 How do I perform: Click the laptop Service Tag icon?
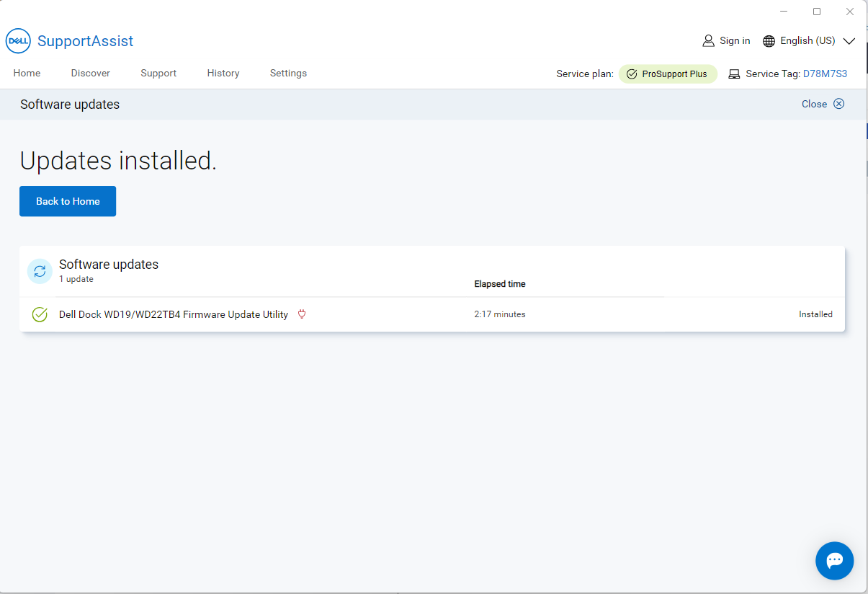pos(734,74)
